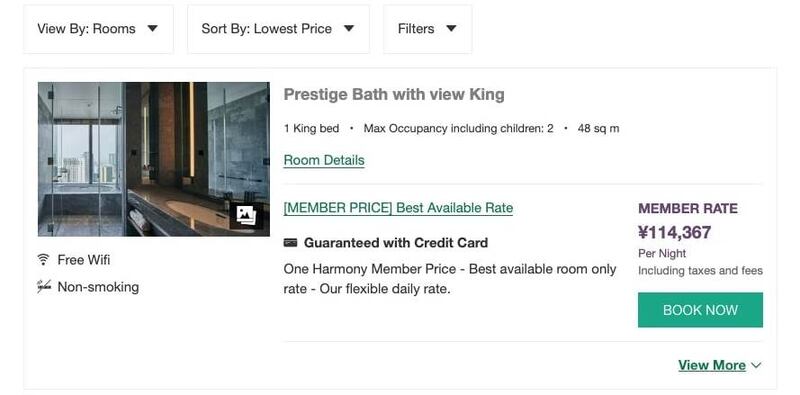Open the Prestige Bath room photo
This screenshot has height=395, width=800.
(x=154, y=159)
